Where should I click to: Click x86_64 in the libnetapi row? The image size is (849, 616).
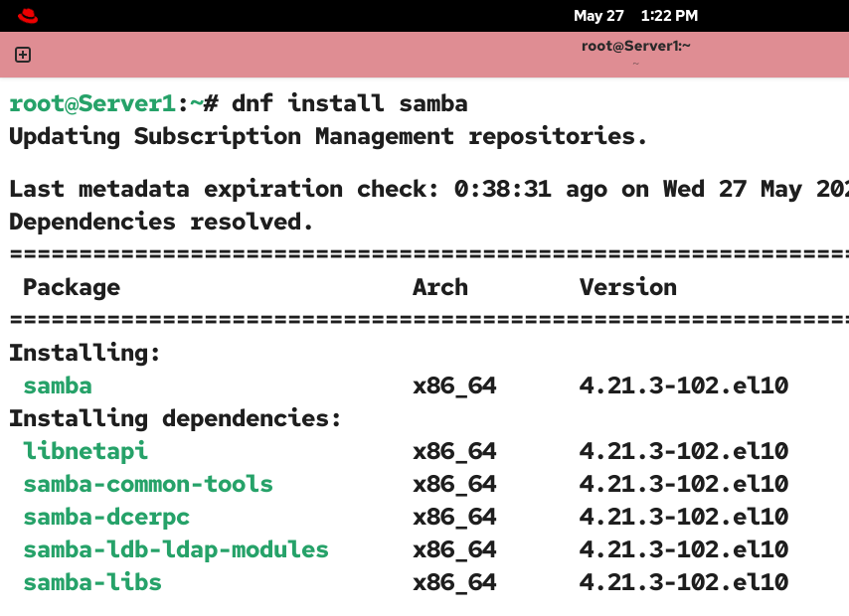(454, 452)
